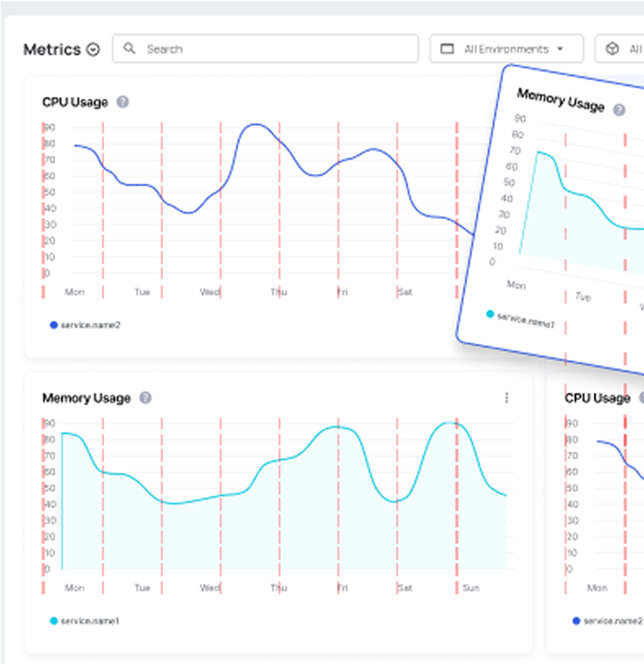Click the Tue label on the tilted Memory Usage card

click(583, 296)
